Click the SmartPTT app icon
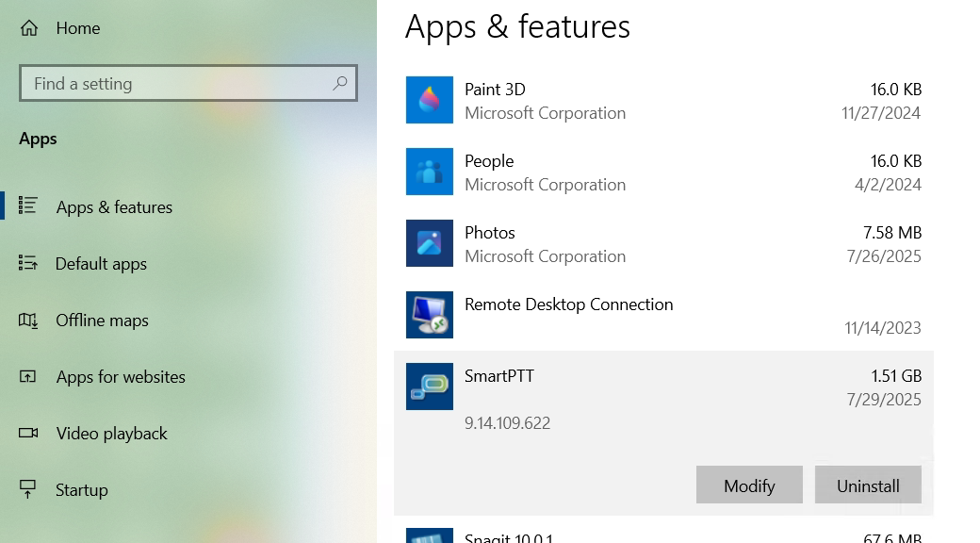Viewport: 980px width, 543px height. pyautogui.click(x=430, y=387)
